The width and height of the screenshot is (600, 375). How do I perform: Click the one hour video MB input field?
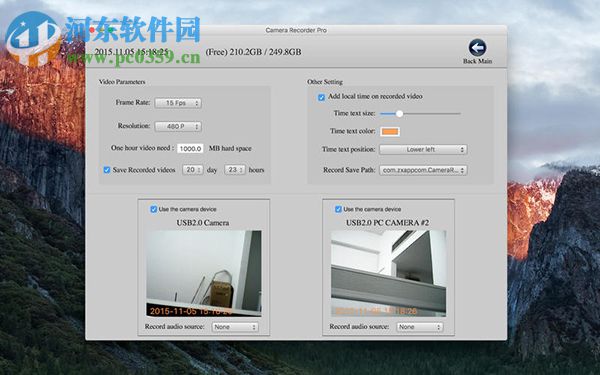tap(190, 148)
